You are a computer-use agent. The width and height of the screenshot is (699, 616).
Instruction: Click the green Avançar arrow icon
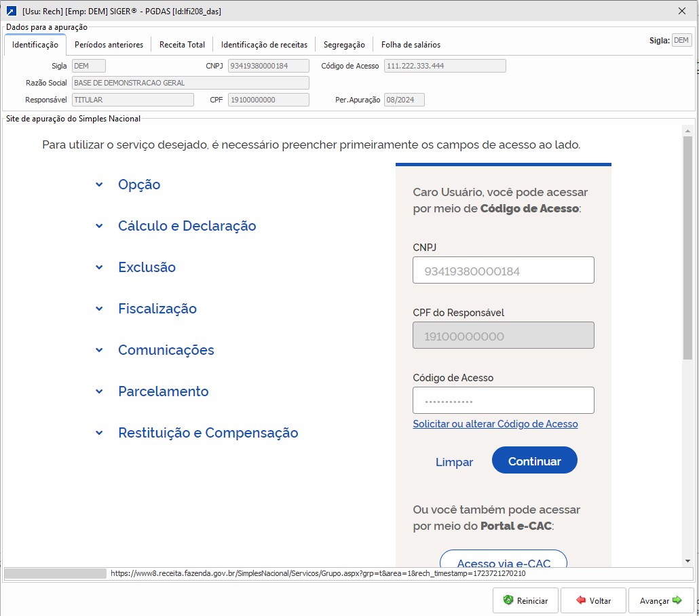[x=677, y=600]
